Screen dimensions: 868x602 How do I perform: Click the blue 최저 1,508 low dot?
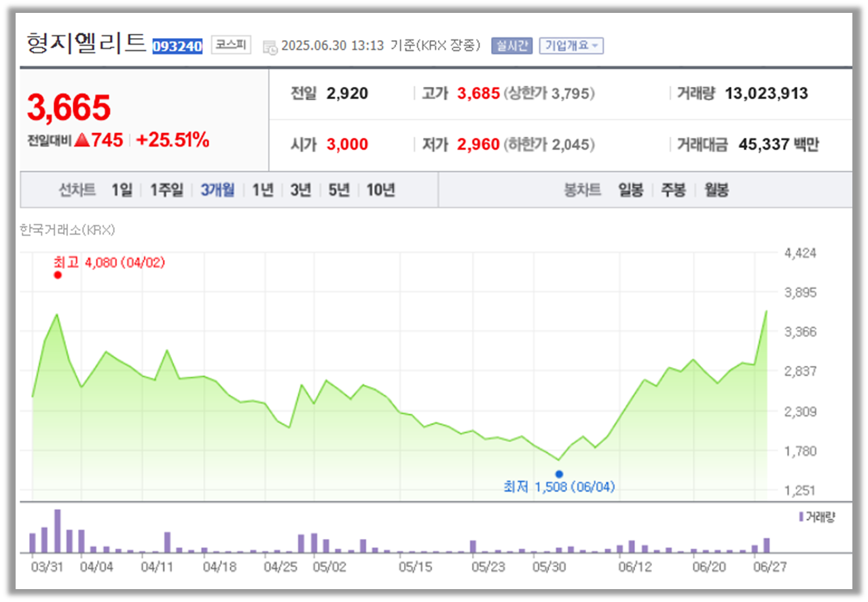click(559, 474)
